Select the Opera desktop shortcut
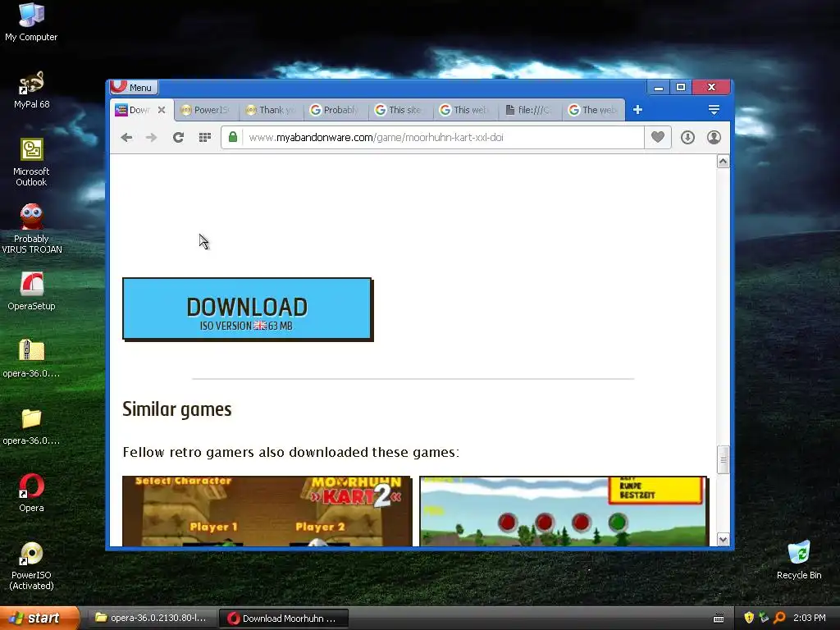The width and height of the screenshot is (840, 630). (x=31, y=493)
